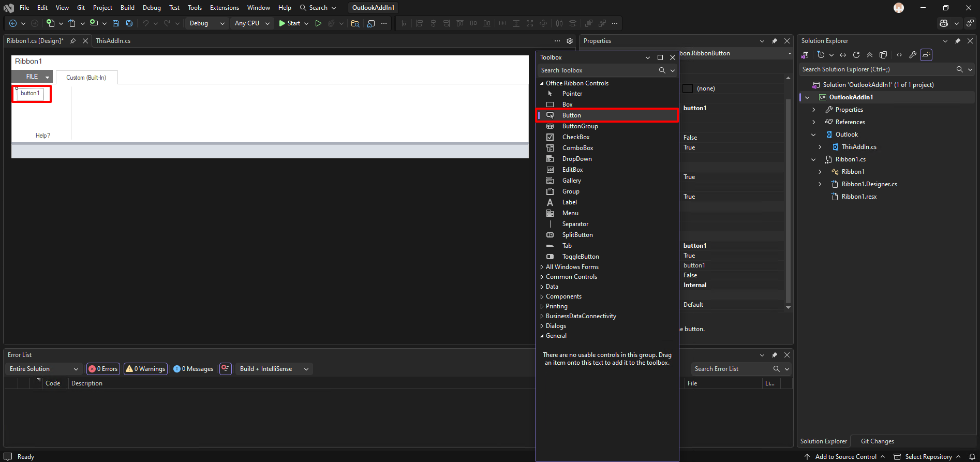Open the Start button dropdown arrow

(x=306, y=23)
